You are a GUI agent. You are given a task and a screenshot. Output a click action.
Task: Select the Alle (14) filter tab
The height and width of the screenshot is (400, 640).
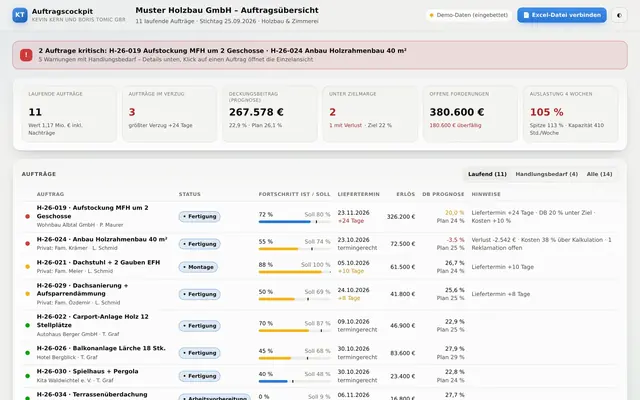[x=599, y=174]
